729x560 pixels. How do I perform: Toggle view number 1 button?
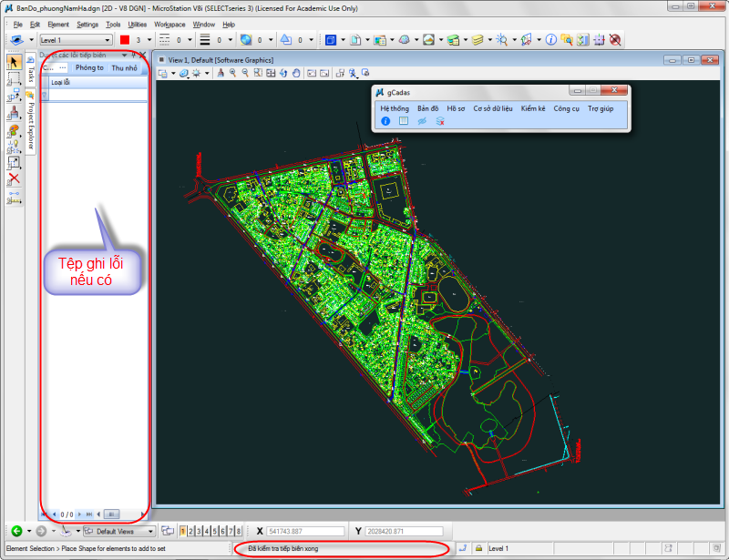coord(183,531)
